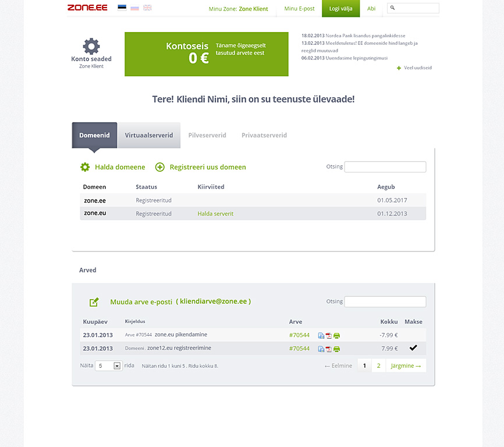Click the Registreeri uus domeen plus icon
The height and width of the screenshot is (447, 504).
point(159,167)
